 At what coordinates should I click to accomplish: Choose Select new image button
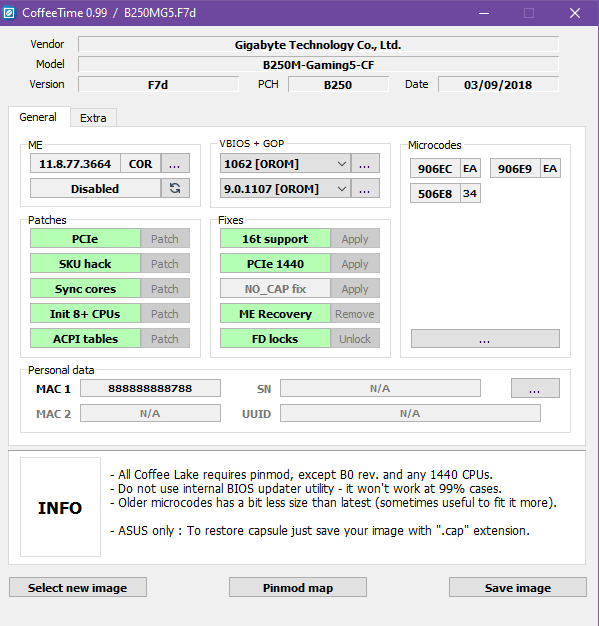coord(78,587)
